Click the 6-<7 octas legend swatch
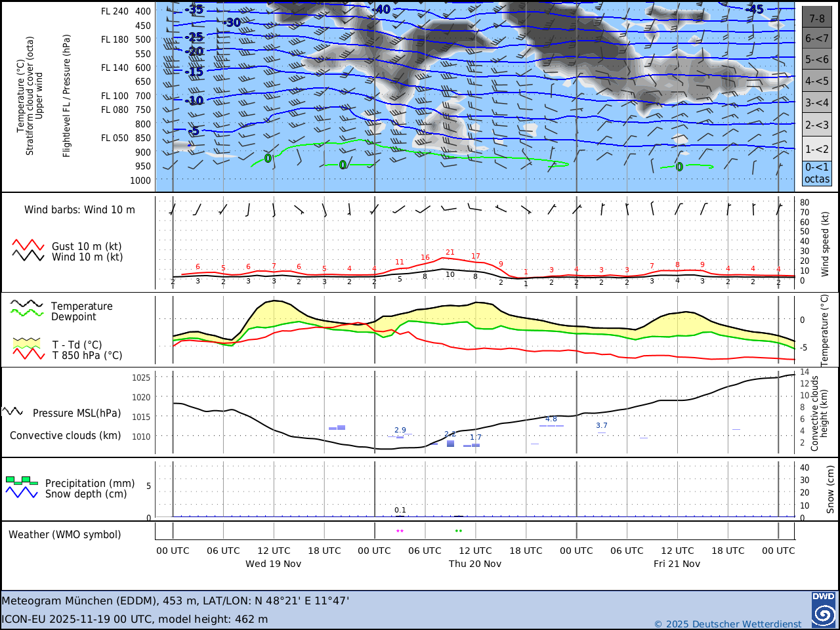Screen dimensions: 840x630 [817, 38]
